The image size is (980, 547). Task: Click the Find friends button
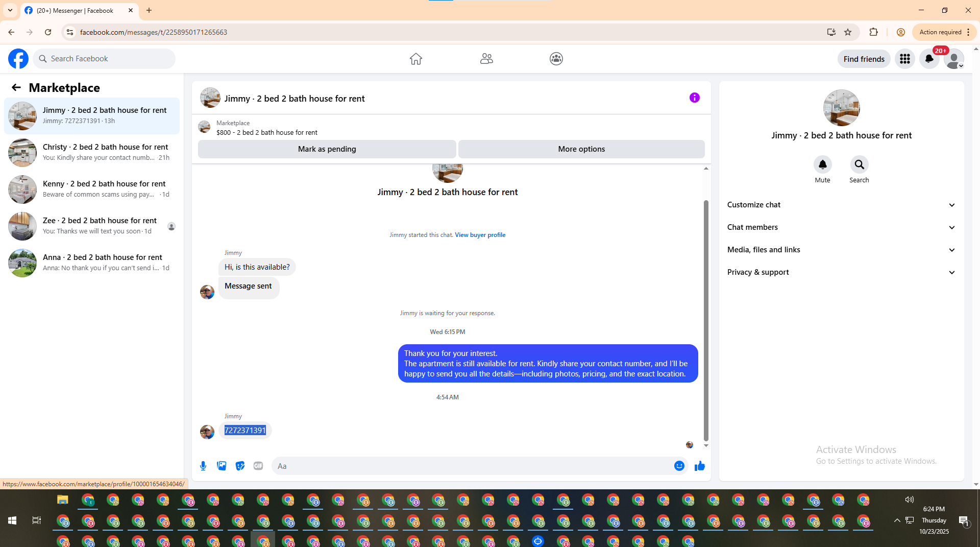tap(864, 59)
